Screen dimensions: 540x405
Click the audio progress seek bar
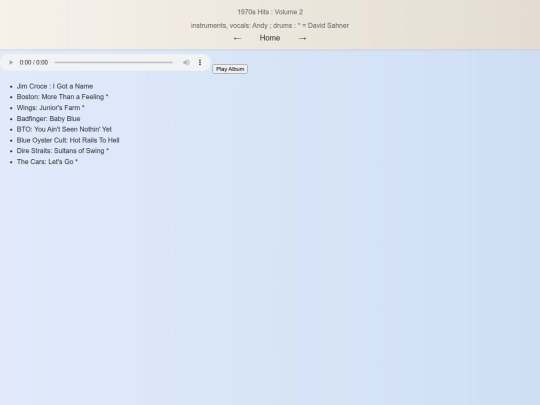[114, 62]
